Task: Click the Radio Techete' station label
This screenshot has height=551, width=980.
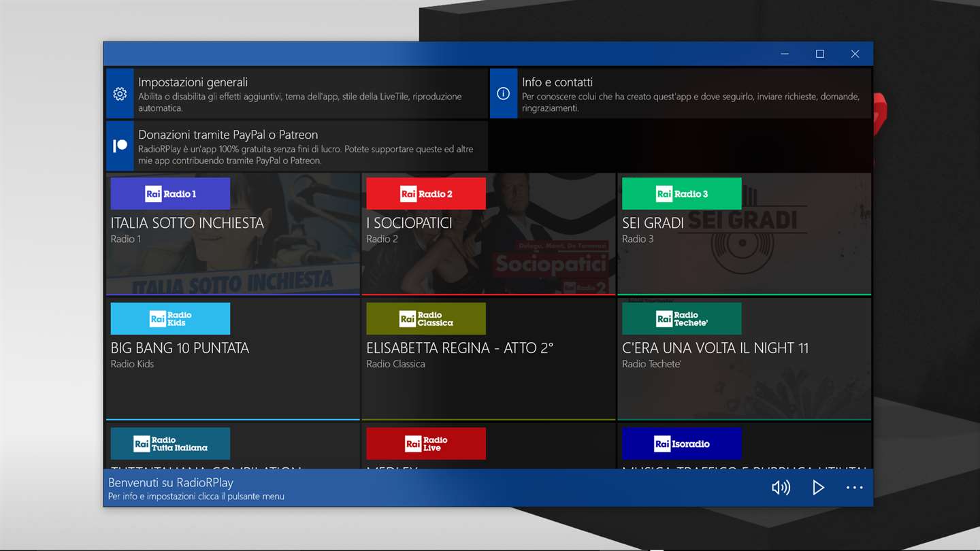Action: pos(651,364)
